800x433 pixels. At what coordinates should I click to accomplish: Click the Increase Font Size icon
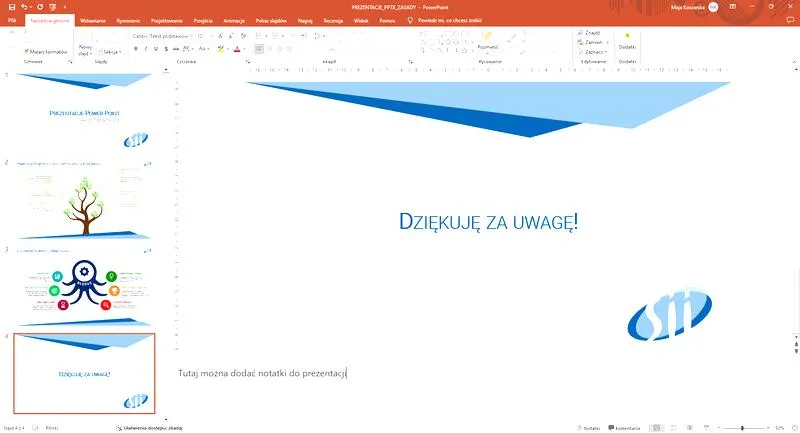click(220, 36)
